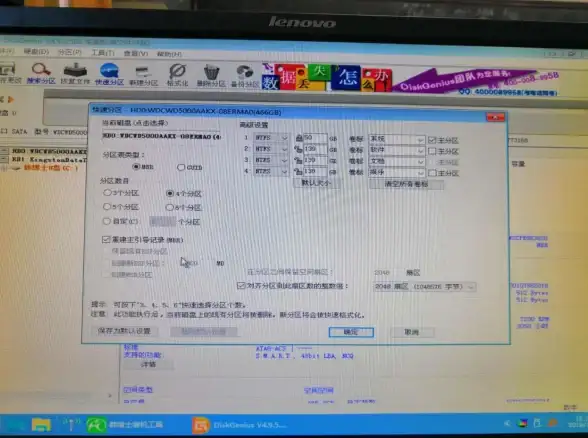Click the Delete Partition (删除分区) trash icon
Image resolution: width=588 pixels, height=438 pixels.
[x=211, y=75]
